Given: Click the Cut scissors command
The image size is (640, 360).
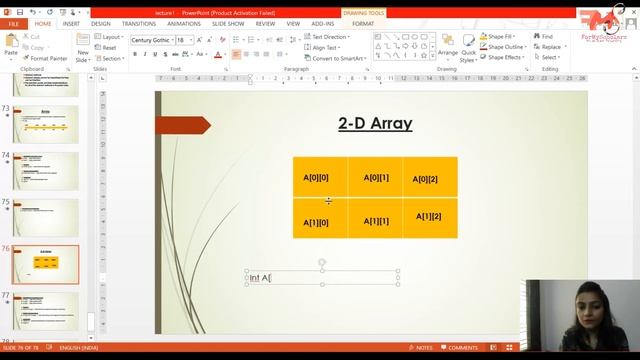Looking at the screenshot, I should tap(31, 37).
